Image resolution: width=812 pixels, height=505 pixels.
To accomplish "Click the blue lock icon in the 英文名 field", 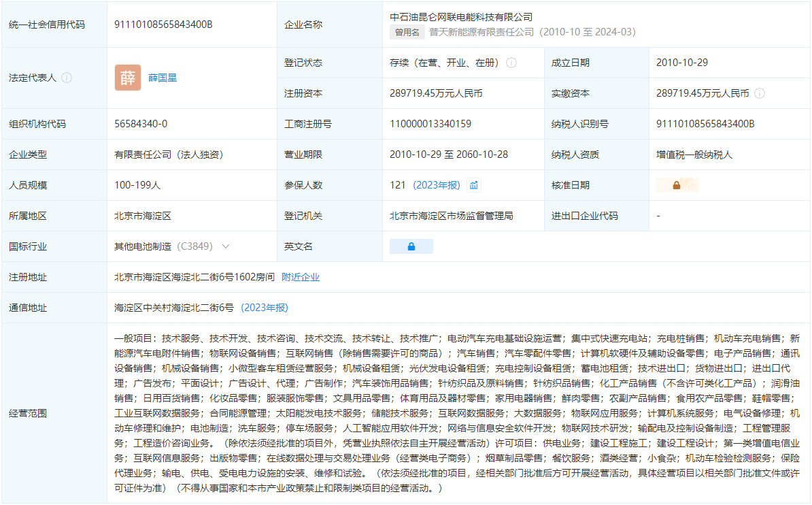I will coord(411,246).
